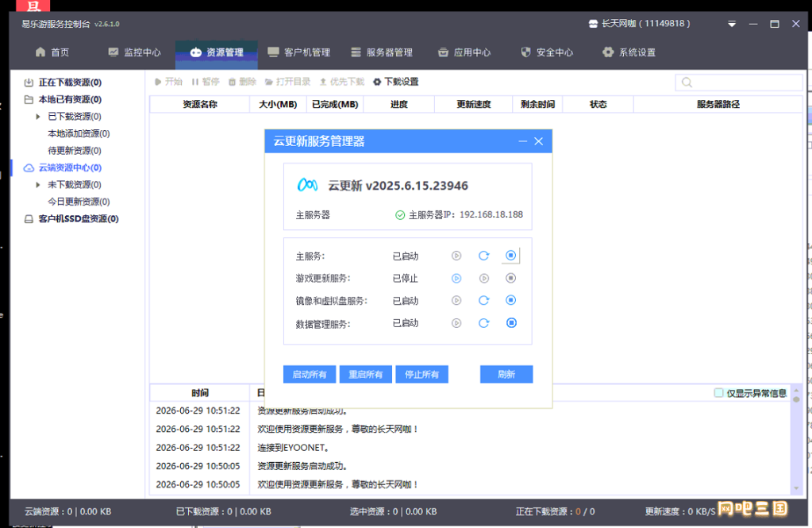Click the green server status check icon

[x=400, y=215]
